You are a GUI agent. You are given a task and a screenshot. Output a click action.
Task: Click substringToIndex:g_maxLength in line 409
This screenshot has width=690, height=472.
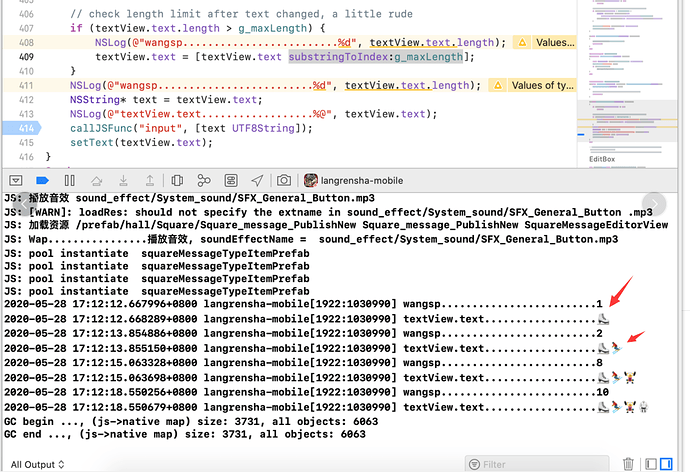click(376, 57)
